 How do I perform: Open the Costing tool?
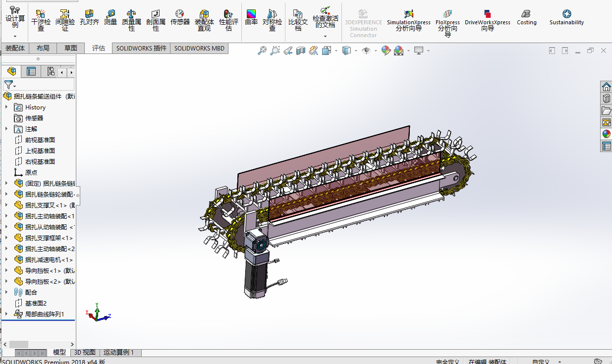point(526,17)
